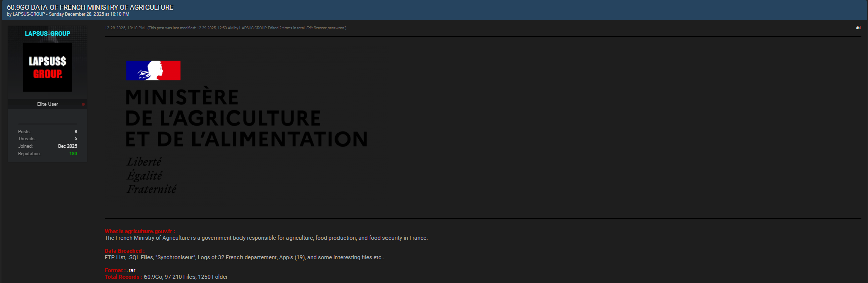Click the 'What is agriculture.gouv.fr' heading

[x=139, y=231]
